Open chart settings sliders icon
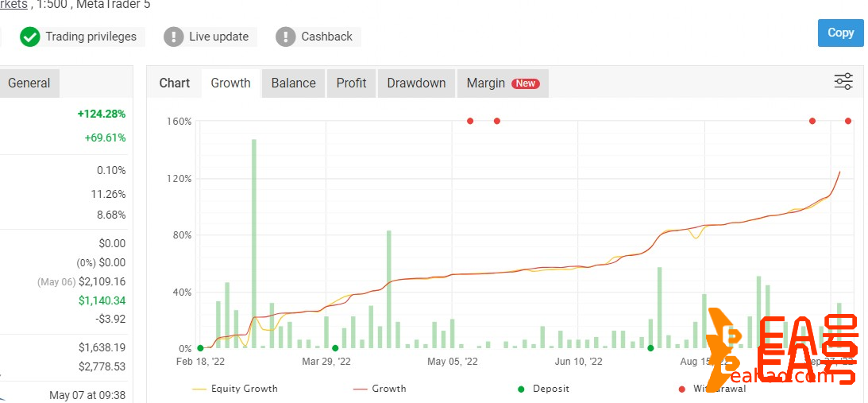This screenshot has height=403, width=868. click(x=843, y=82)
